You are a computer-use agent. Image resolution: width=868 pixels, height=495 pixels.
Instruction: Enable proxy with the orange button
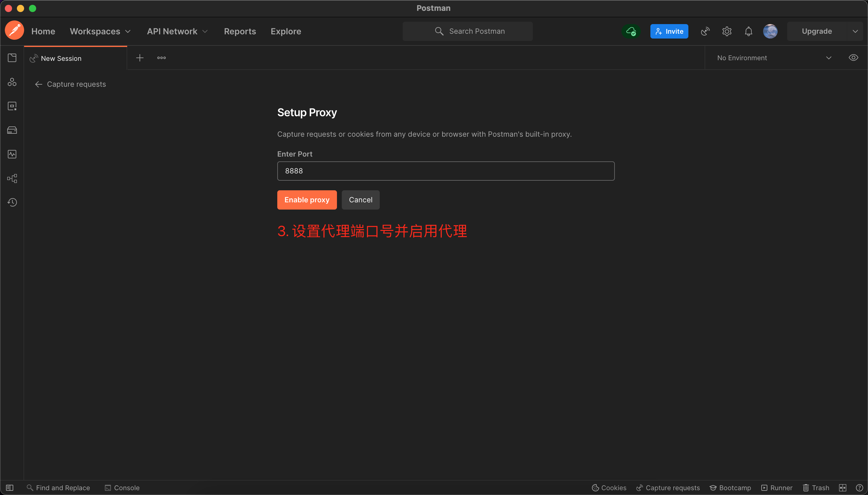tap(306, 200)
